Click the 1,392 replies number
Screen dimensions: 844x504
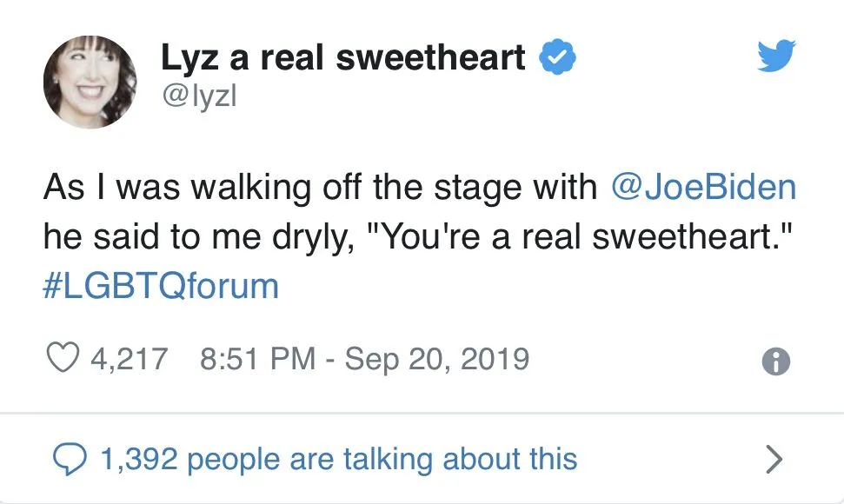coord(138,458)
